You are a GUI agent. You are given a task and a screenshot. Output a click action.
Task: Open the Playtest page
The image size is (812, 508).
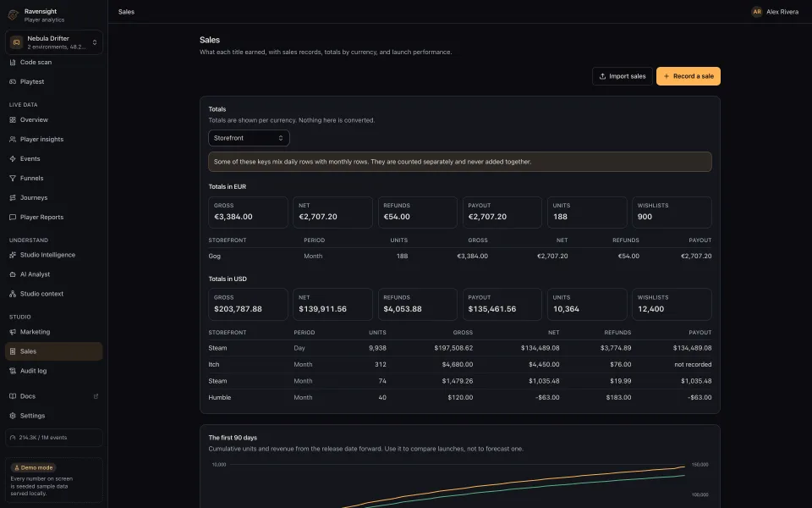(x=54, y=82)
